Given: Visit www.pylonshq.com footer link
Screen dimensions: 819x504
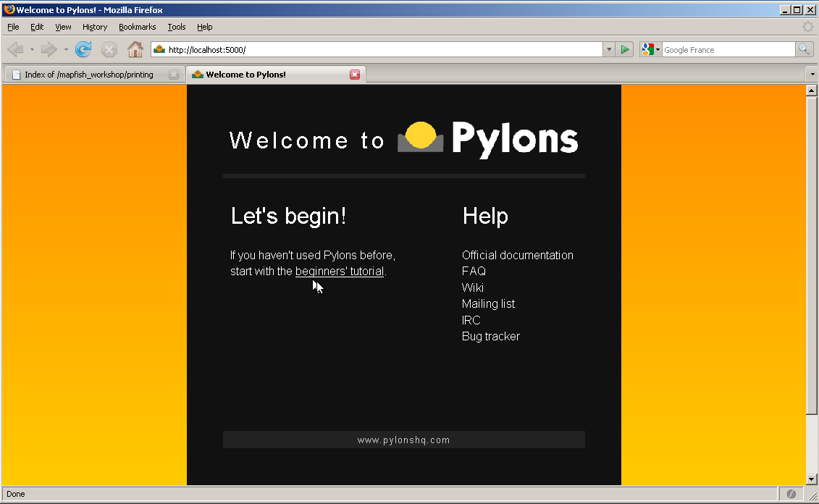Looking at the screenshot, I should [x=404, y=440].
